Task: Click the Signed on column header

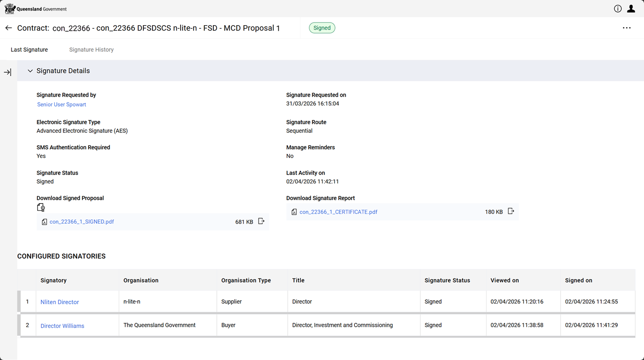Action: (x=579, y=281)
